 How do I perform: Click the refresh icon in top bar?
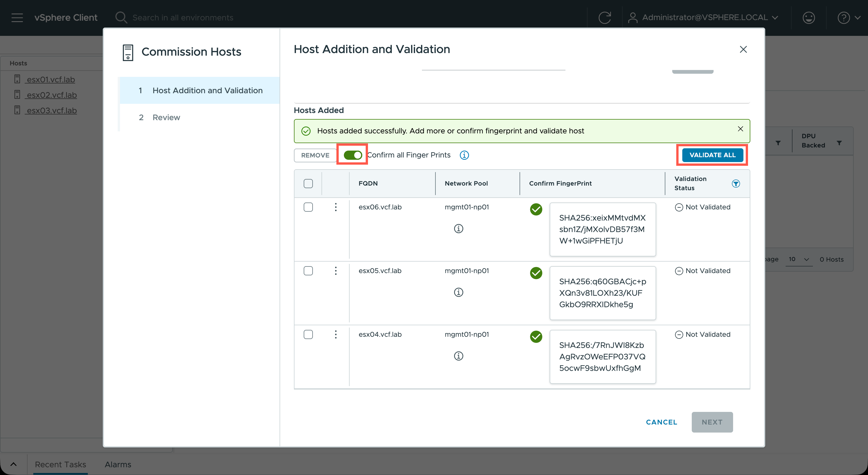[x=605, y=17]
